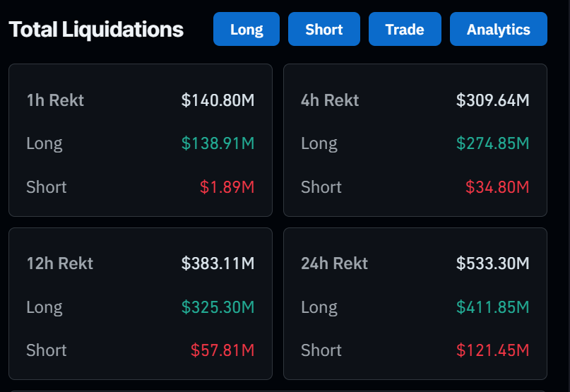Click the 1h Long value $138.91M
570x392 pixels.
coord(218,143)
